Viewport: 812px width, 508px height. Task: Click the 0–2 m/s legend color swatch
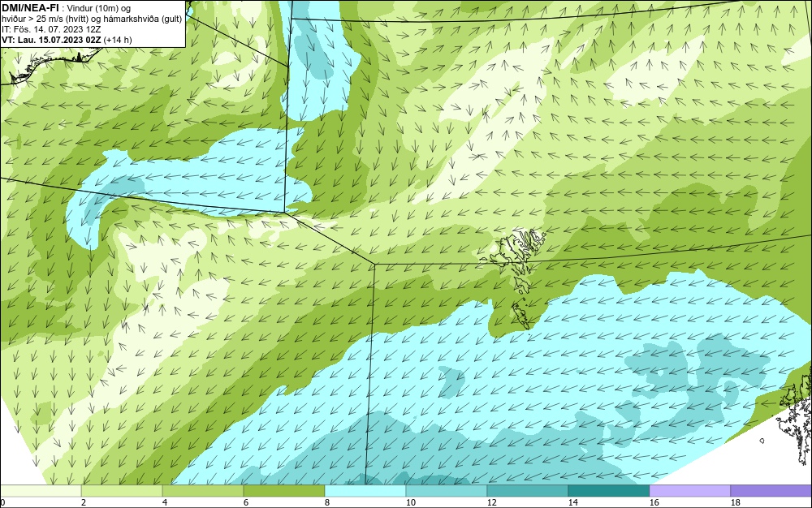[x=41, y=490]
